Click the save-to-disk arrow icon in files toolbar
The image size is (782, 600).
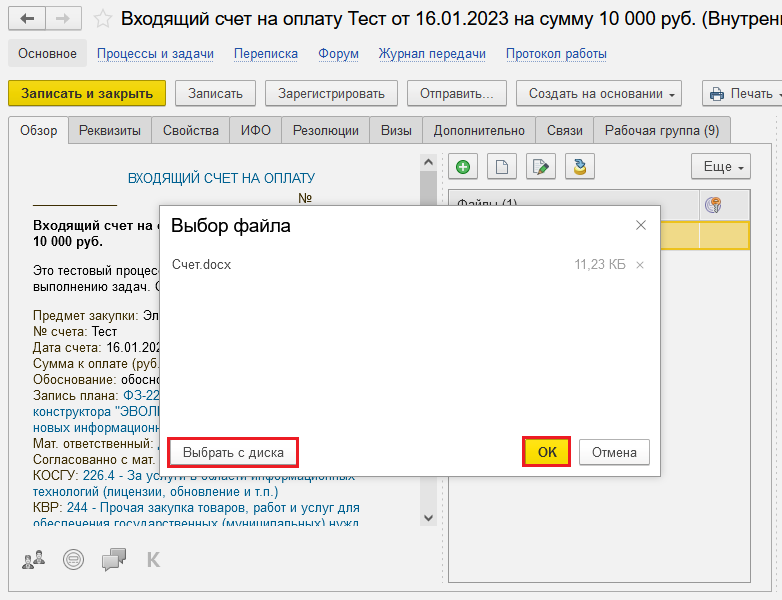(x=580, y=167)
